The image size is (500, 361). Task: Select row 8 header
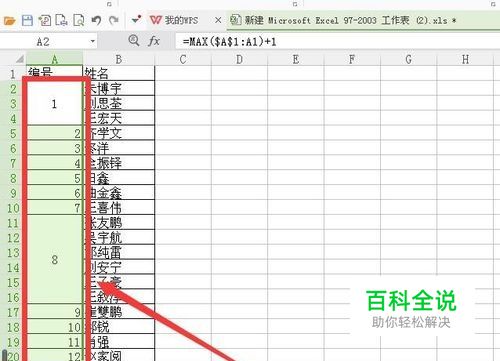(13, 178)
